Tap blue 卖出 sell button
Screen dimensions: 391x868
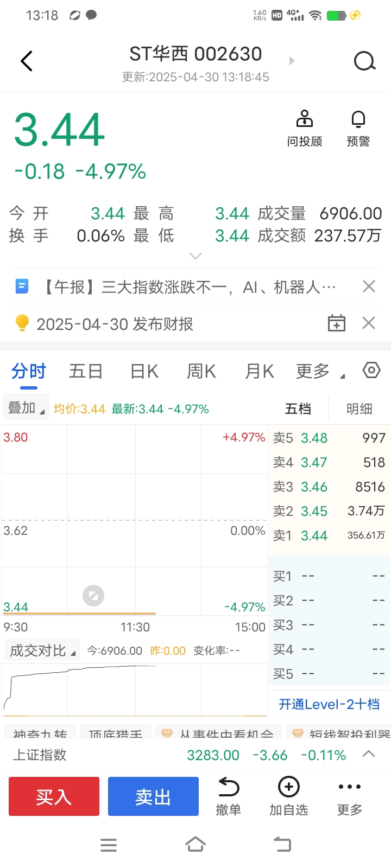point(153,796)
